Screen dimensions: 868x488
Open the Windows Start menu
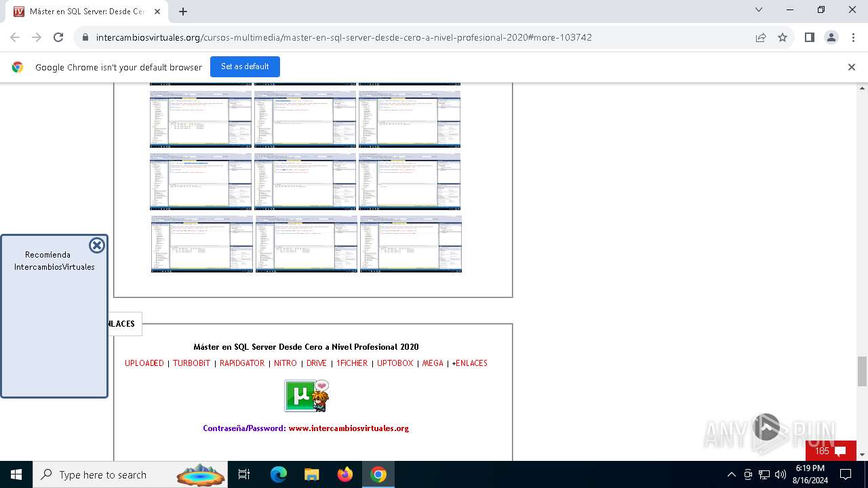click(x=16, y=474)
